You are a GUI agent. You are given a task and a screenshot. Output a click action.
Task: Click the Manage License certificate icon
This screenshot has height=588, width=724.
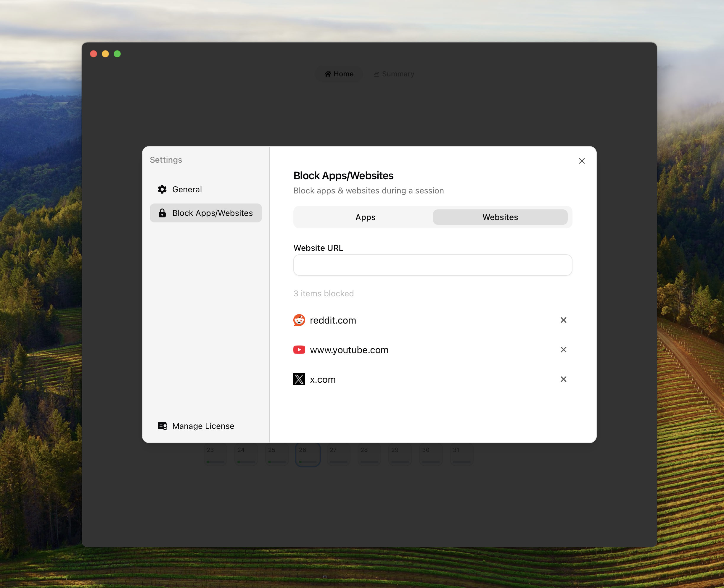tap(162, 426)
